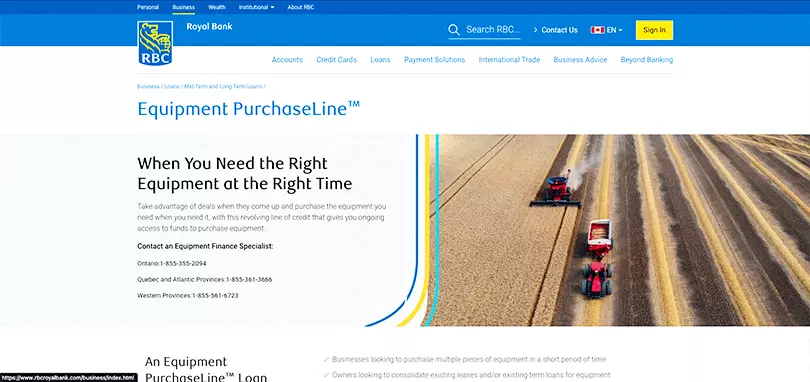Click 'An Equipment PurchaseLine Loan' heading

tap(206, 369)
